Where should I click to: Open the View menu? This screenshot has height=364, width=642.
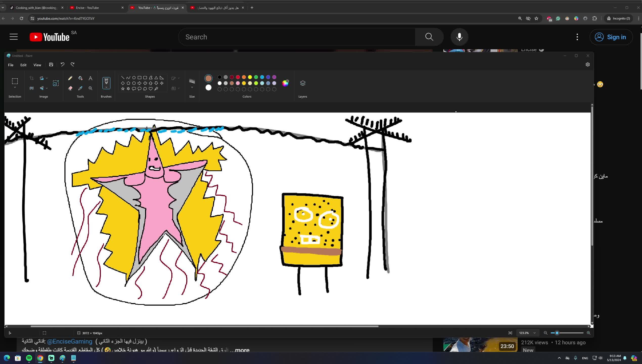coord(37,65)
